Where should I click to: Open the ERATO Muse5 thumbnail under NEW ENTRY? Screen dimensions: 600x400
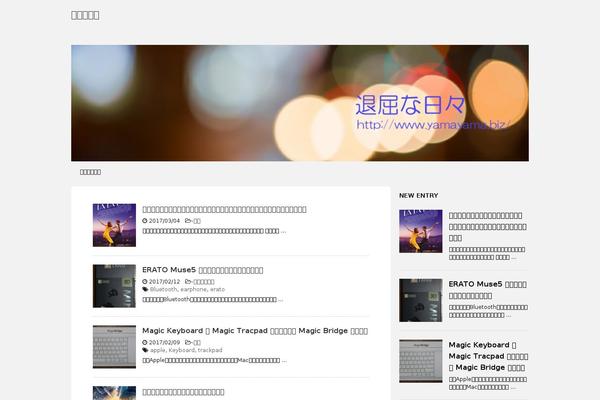(x=421, y=300)
